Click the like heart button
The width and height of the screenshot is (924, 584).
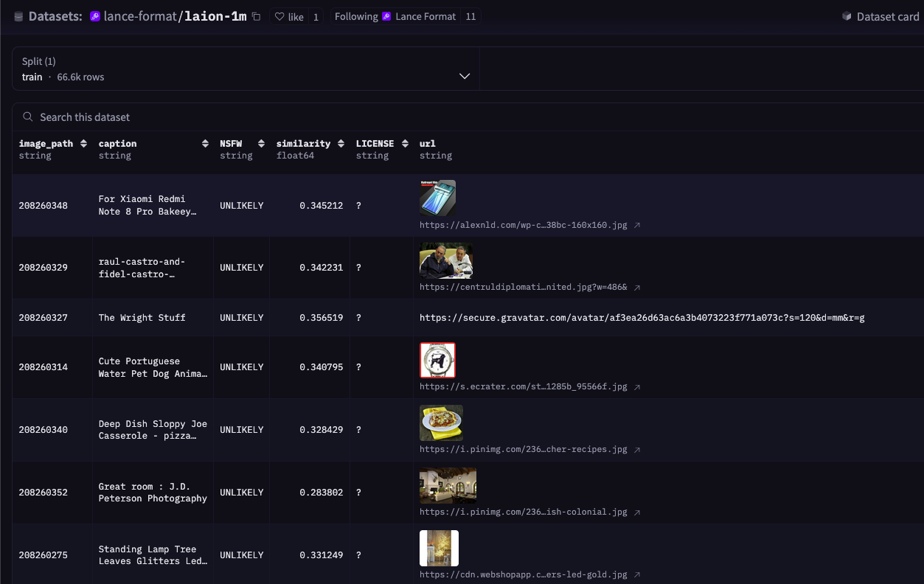coord(288,16)
